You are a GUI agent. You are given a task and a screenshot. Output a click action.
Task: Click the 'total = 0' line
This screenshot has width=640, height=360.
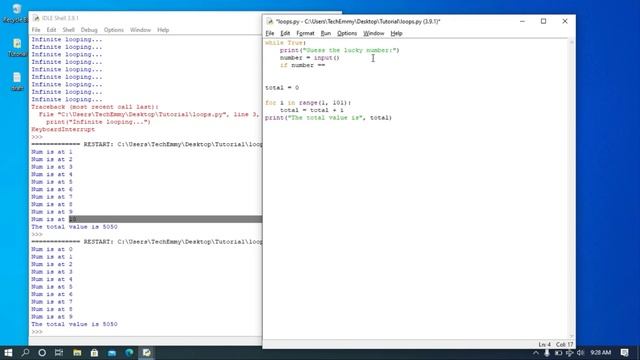click(282, 88)
